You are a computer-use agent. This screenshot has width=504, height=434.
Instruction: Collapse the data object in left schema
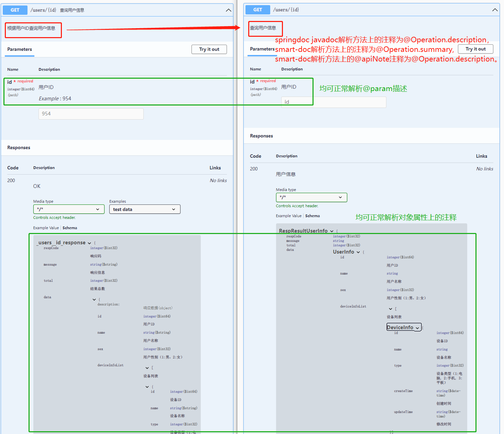94,300
